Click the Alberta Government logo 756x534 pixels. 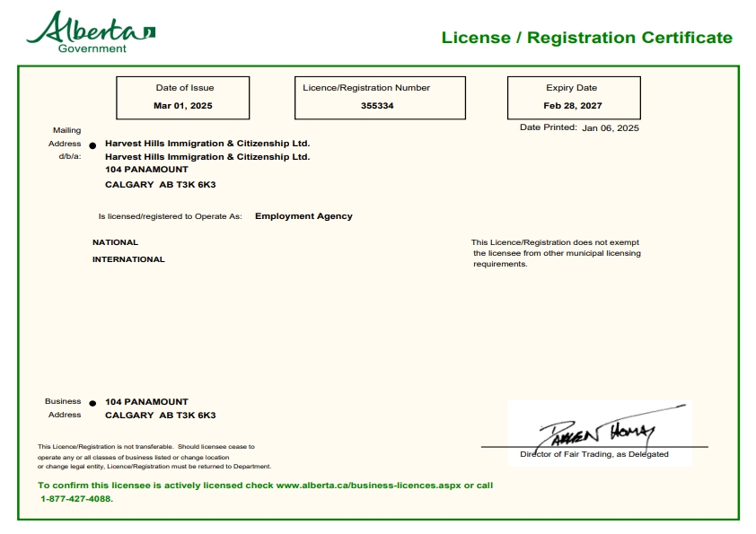91,31
